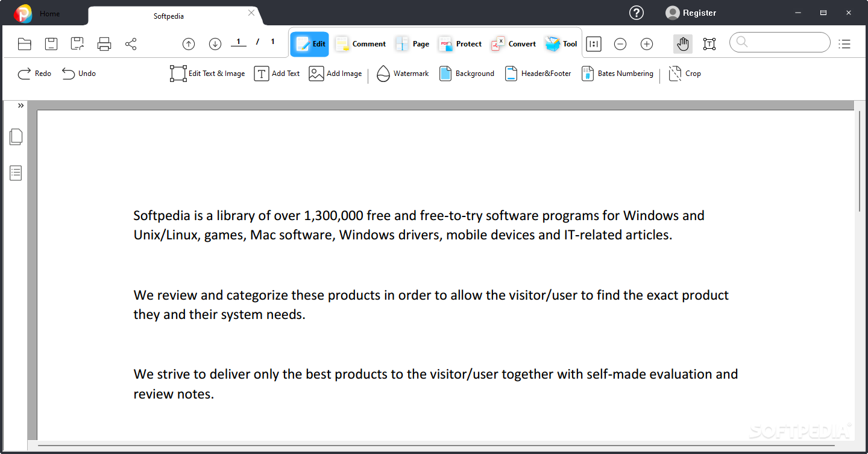Open the Home tab

coord(49,14)
